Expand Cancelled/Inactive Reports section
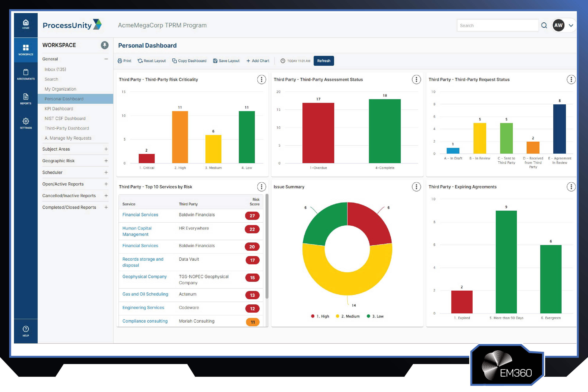This screenshot has height=392, width=588. click(x=106, y=196)
